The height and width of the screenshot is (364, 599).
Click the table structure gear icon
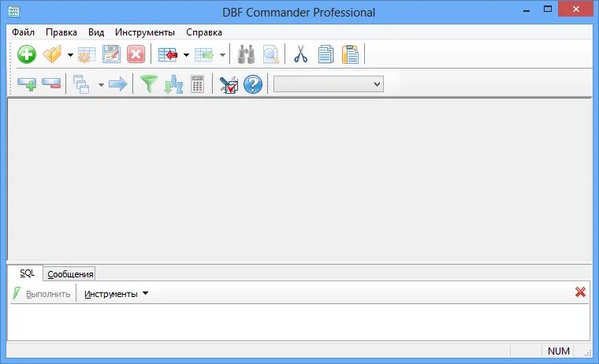[87, 54]
